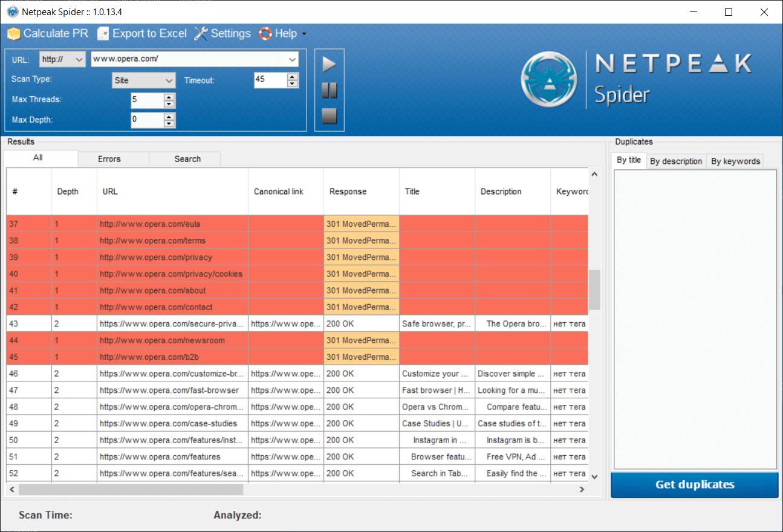Sort by the Canonical link column header
783x532 pixels.
[285, 192]
